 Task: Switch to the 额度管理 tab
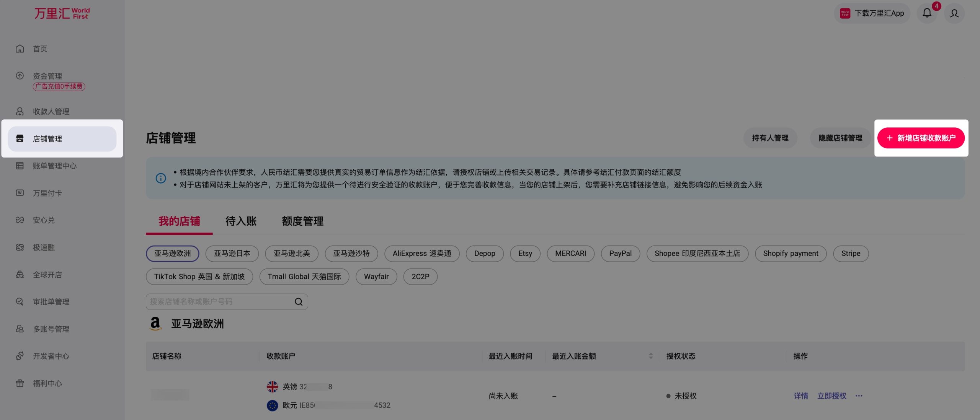302,221
